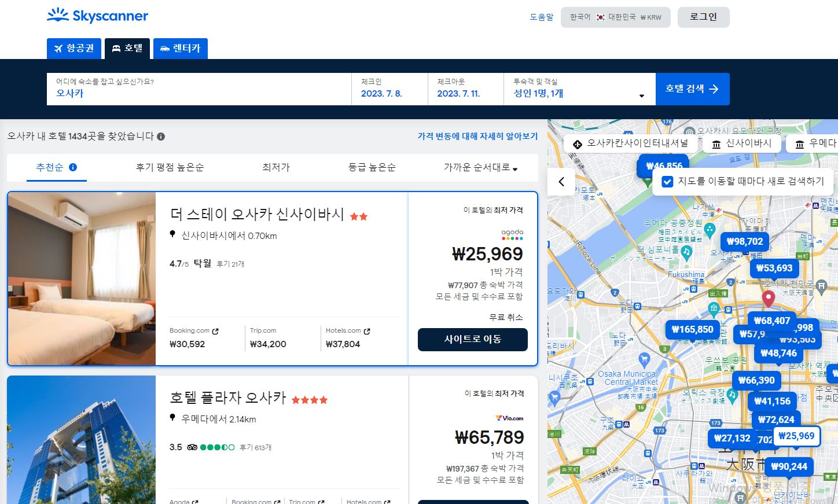Click the ₩46,856 map price marker
The height and width of the screenshot is (504, 838).
(664, 165)
